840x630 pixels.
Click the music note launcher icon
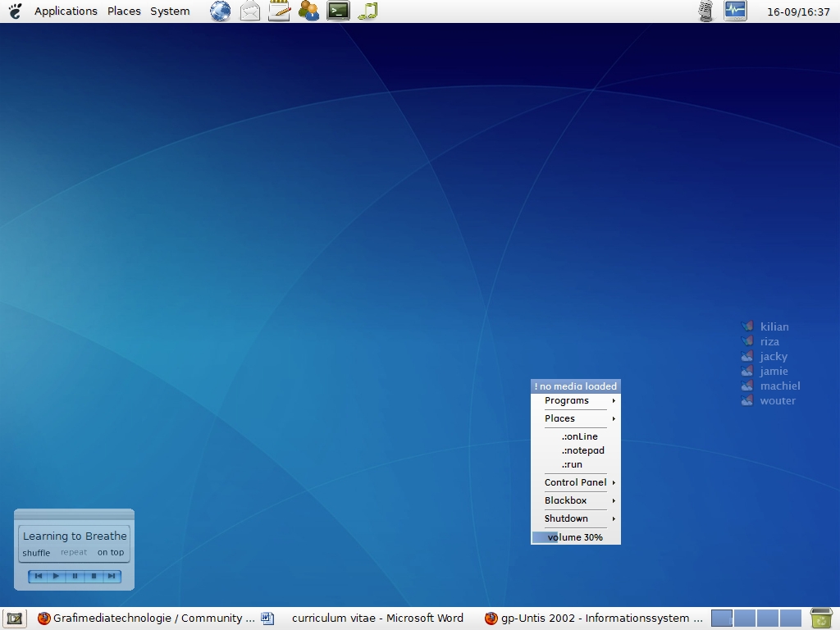tap(368, 11)
